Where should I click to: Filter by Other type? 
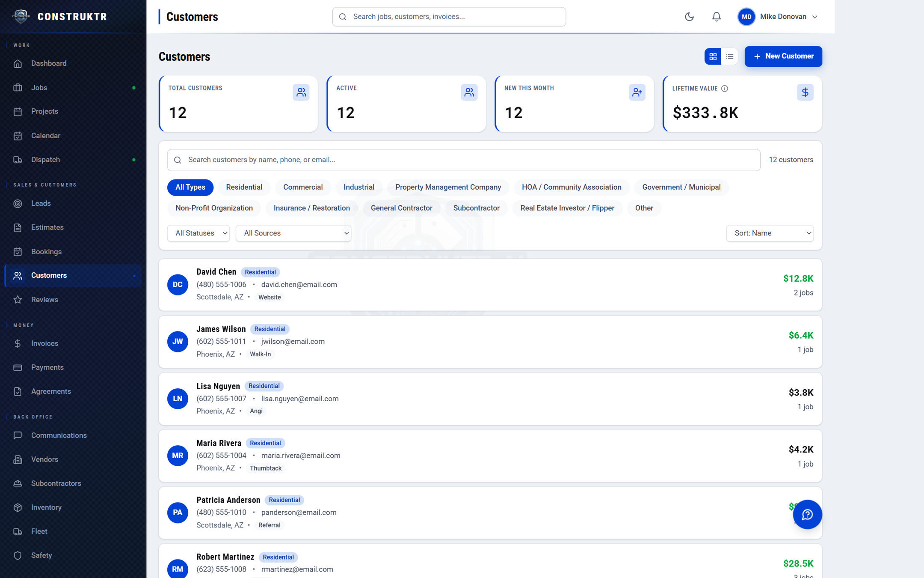pos(644,208)
